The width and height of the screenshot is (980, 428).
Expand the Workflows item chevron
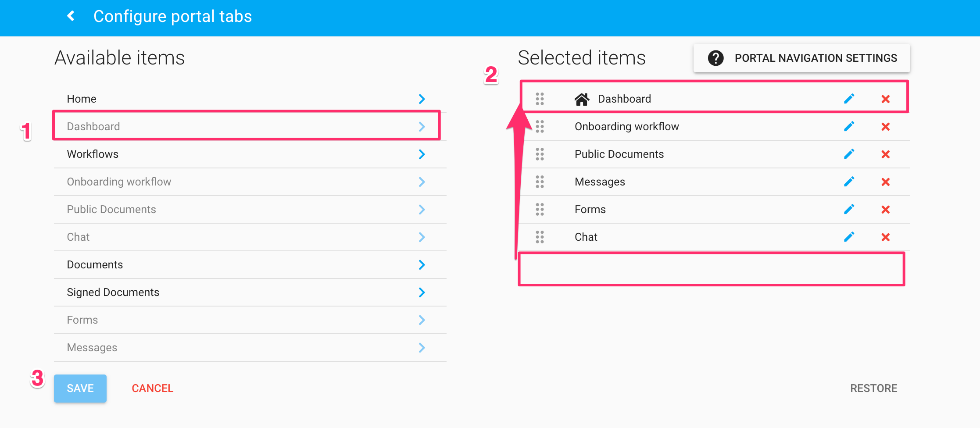tap(422, 154)
